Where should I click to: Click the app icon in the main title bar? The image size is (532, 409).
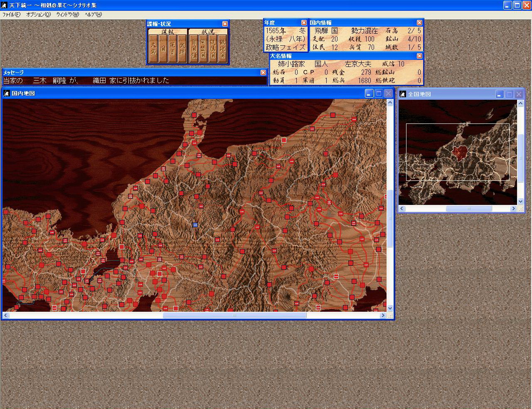pyautogui.click(x=4, y=5)
